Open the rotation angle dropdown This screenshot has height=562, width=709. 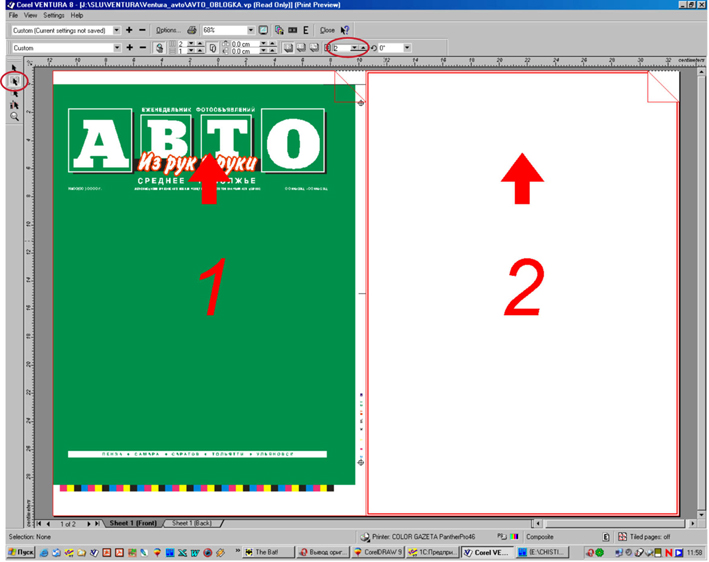[x=407, y=48]
